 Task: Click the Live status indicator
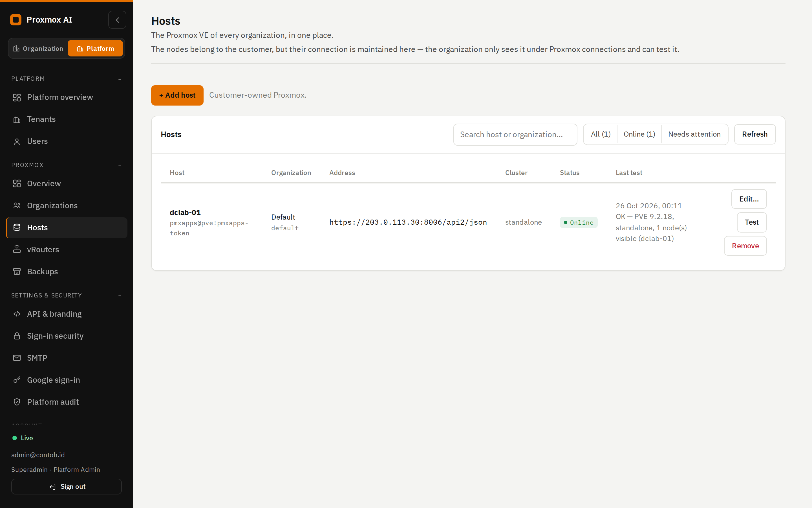(23, 438)
